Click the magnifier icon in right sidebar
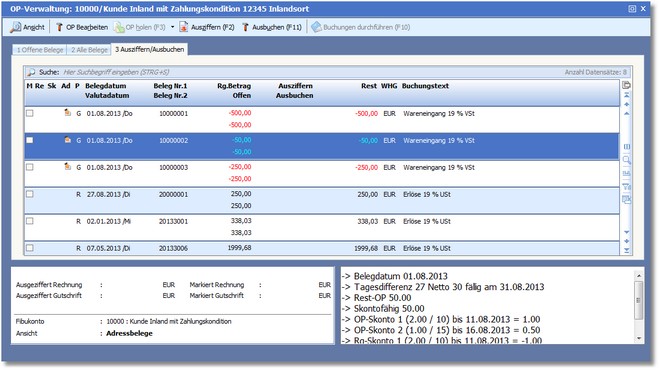Image resolution: width=659 pixels, height=370 pixels. pyautogui.click(x=626, y=160)
